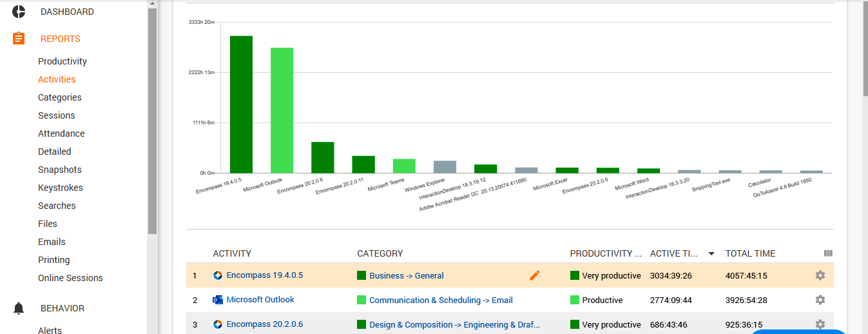The image size is (868, 334).
Task: Sort by the Category column header
Action: (380, 253)
